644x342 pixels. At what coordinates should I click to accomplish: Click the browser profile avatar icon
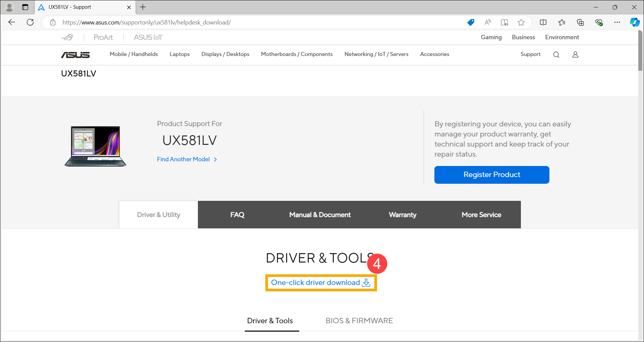click(9, 7)
